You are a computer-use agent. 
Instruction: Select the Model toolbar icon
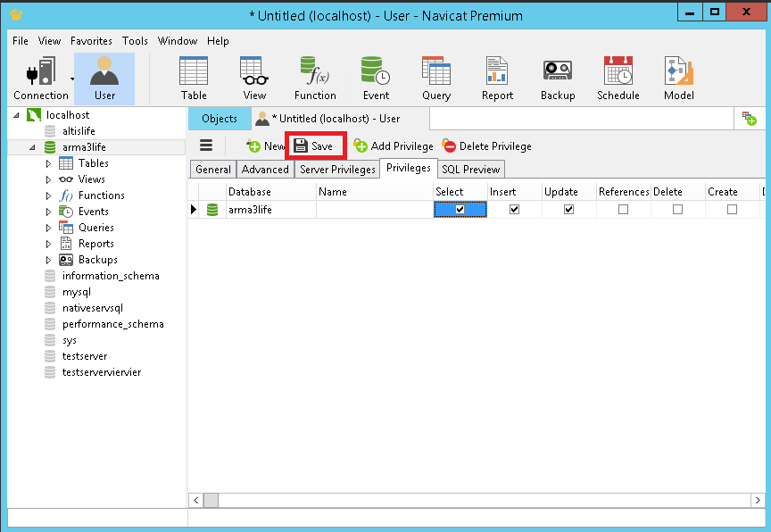678,79
